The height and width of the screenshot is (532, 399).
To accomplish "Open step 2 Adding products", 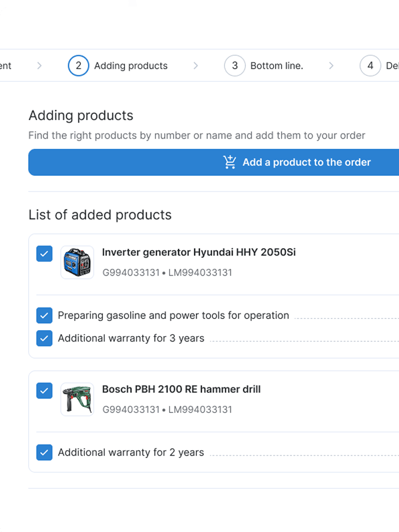I will tap(117, 65).
